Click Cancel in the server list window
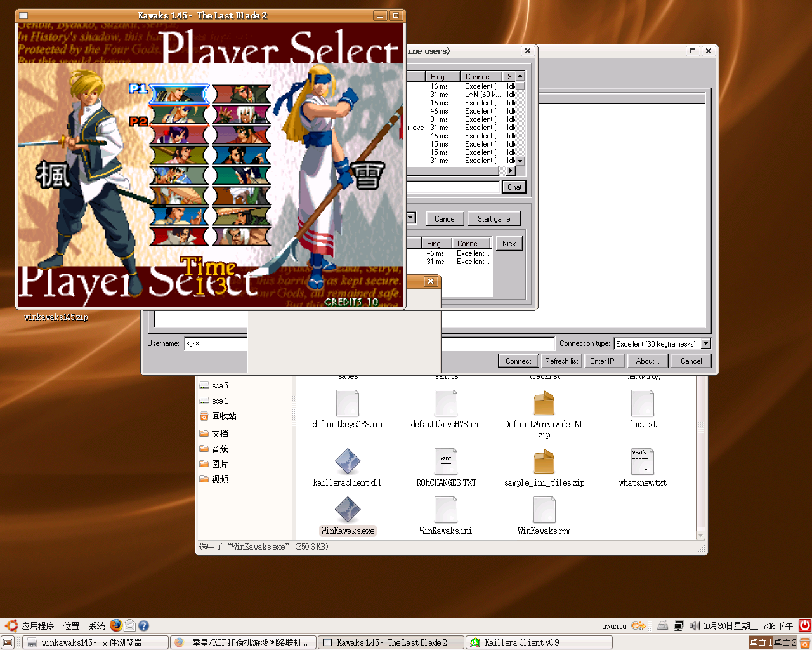This screenshot has width=812, height=650. click(691, 361)
